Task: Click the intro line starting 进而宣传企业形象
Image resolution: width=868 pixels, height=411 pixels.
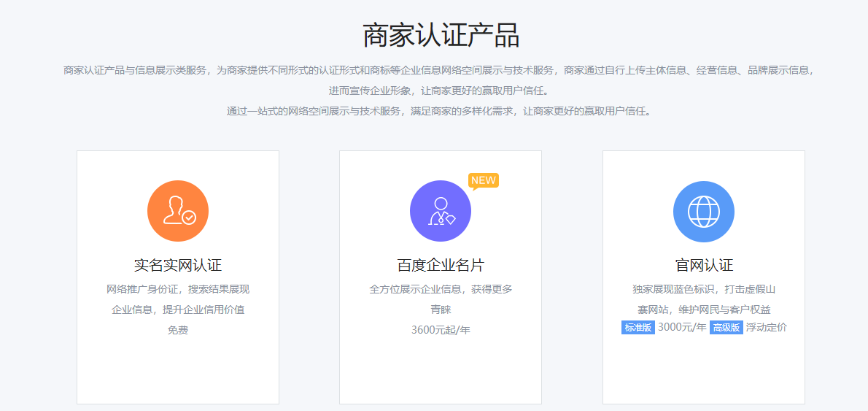Action: coord(438,91)
